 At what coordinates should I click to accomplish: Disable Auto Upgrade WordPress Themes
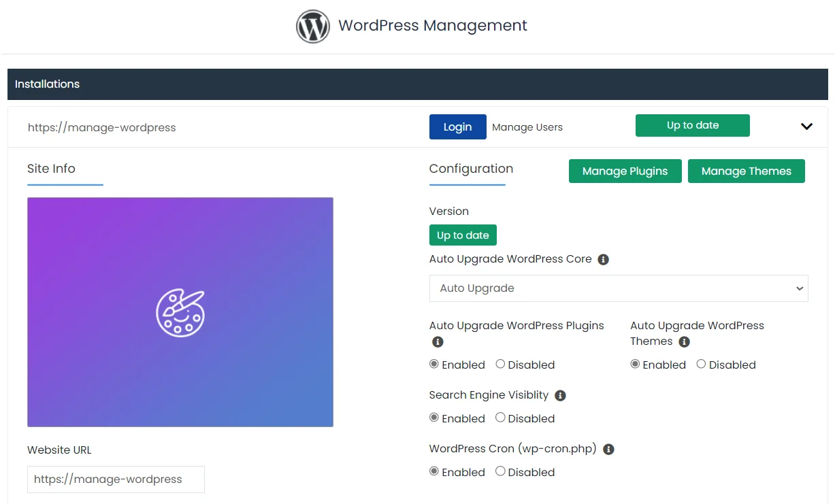[701, 365]
